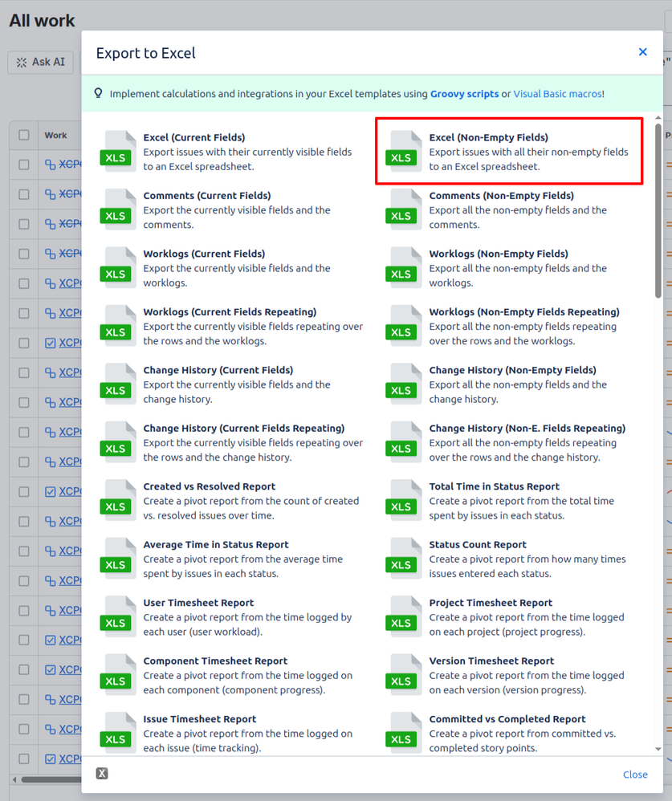
Task: Click the XLS icon for Worklogs (Current Fields Repeating)
Action: point(117,327)
